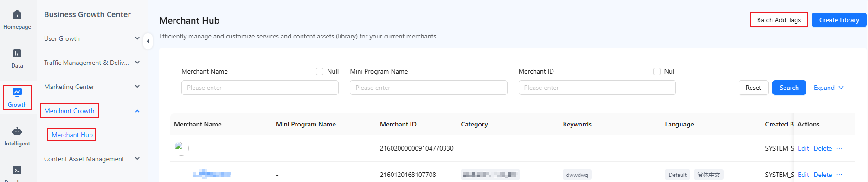Image resolution: width=868 pixels, height=182 pixels.
Task: Open the Homepage sidebar icon
Action: click(17, 15)
